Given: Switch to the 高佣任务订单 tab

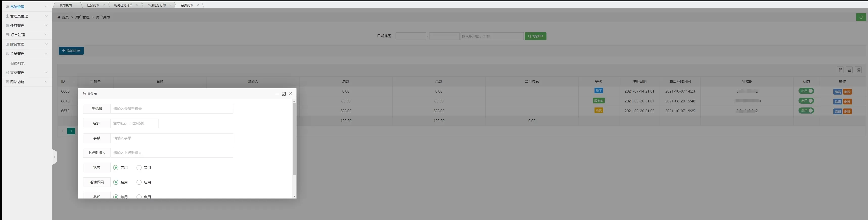Looking at the screenshot, I should point(156,5).
